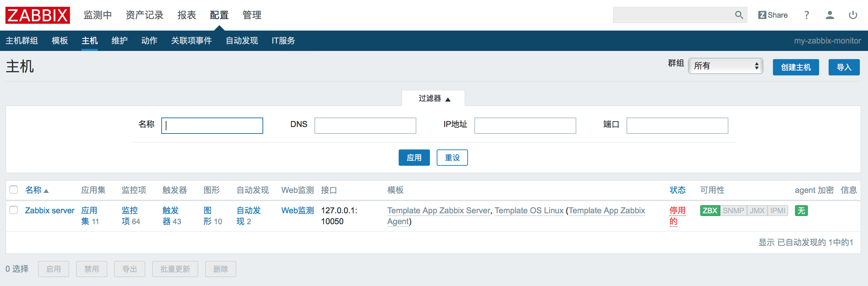Open the Web监测 link in host row
Viewport: 868px width, 286px height.
pos(297,211)
